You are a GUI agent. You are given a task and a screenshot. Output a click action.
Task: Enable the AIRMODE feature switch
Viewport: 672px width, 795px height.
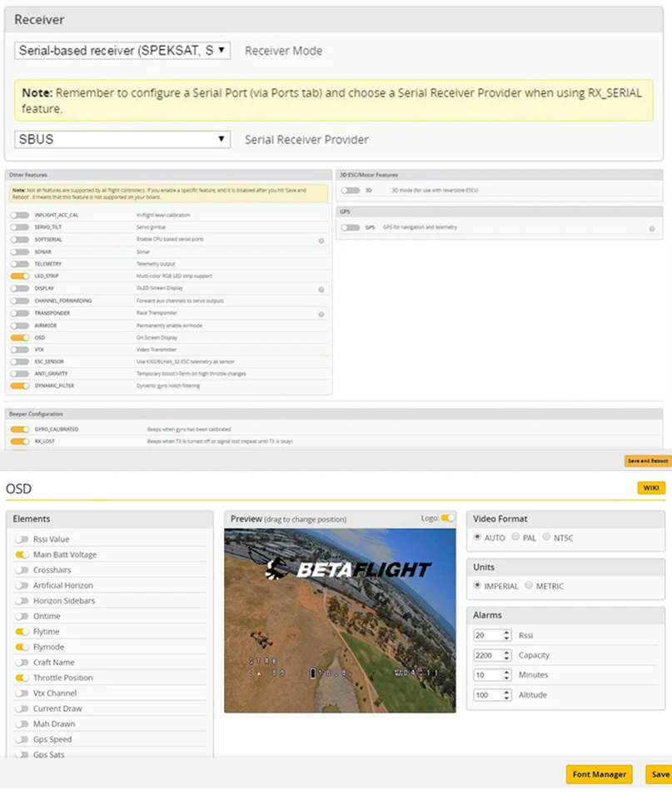pyautogui.click(x=20, y=325)
